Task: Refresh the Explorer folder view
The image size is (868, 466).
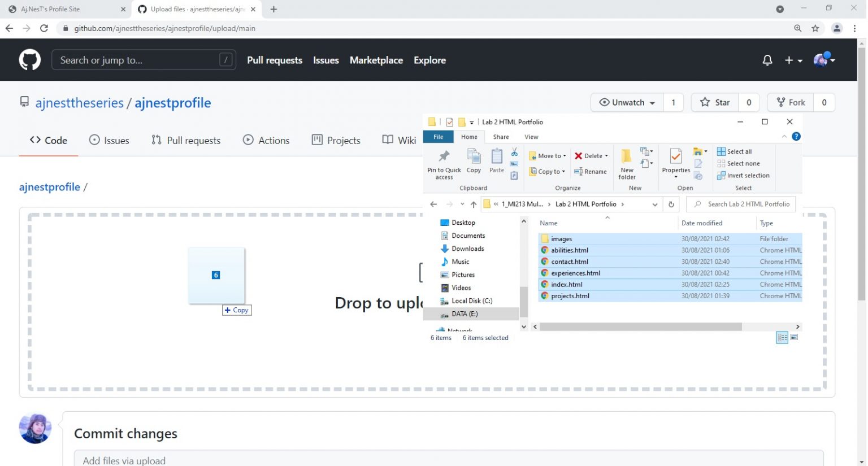Action: [671, 204]
